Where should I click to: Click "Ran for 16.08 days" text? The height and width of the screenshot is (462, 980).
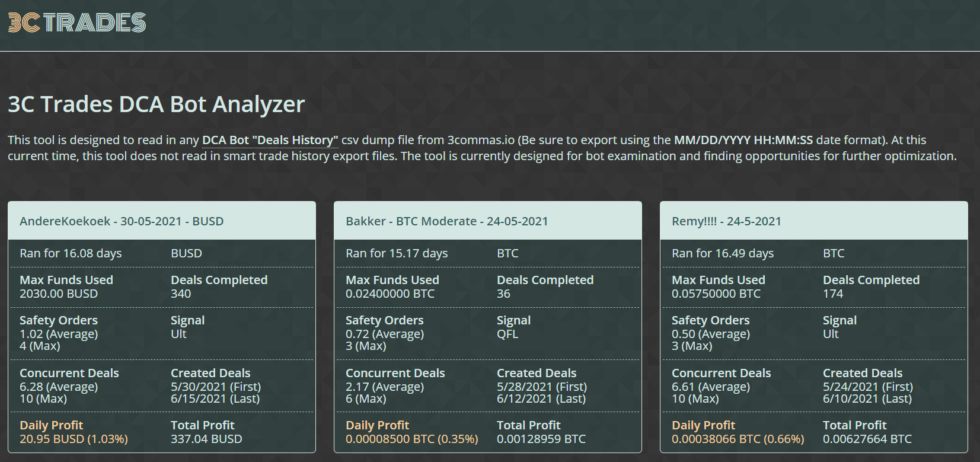pos(71,253)
